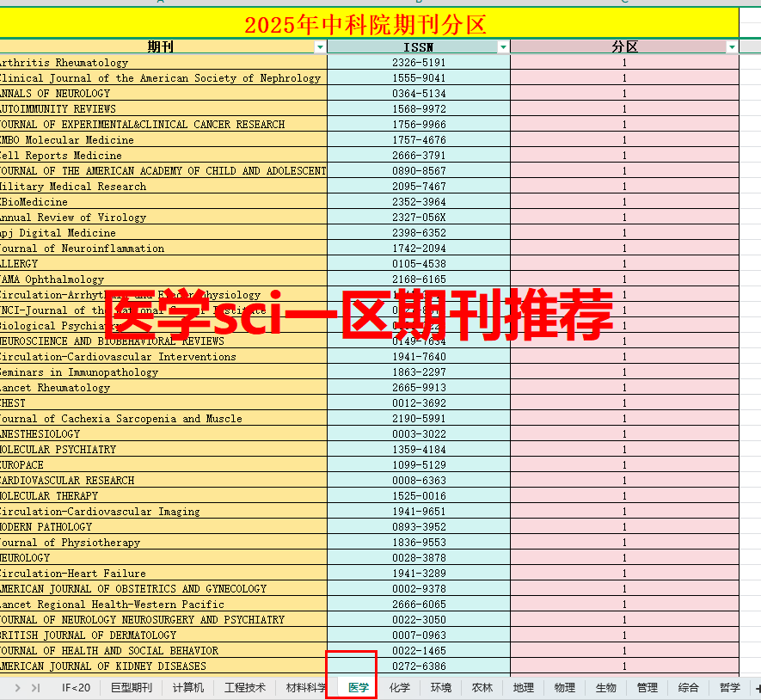This screenshot has width=761, height=700.
Task: Select the EBioMedicine cell
Action: click(163, 202)
